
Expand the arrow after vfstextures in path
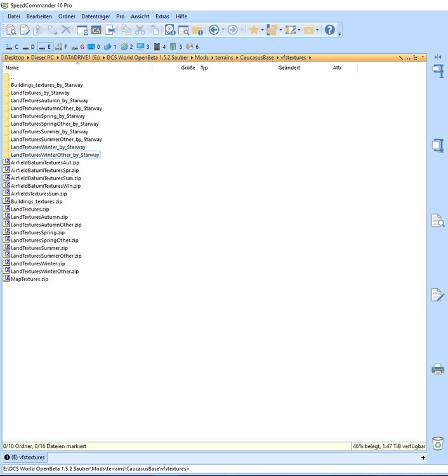pyautogui.click(x=310, y=58)
